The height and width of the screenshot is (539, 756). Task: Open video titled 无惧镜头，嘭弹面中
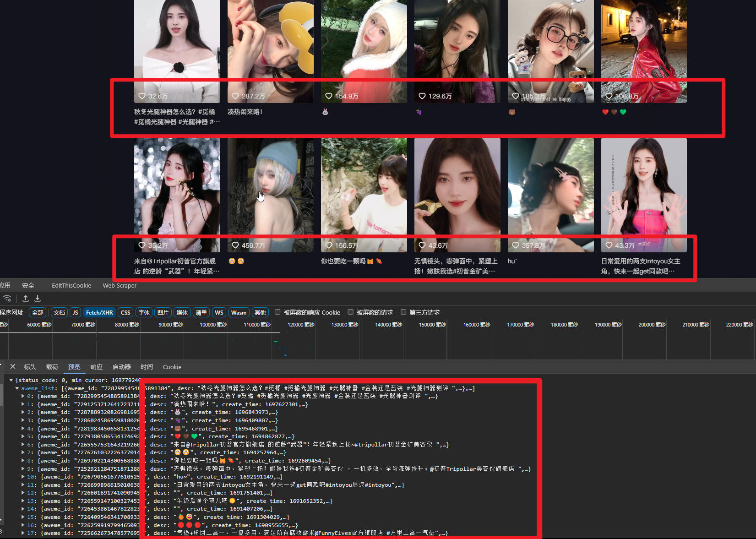[x=456, y=266]
